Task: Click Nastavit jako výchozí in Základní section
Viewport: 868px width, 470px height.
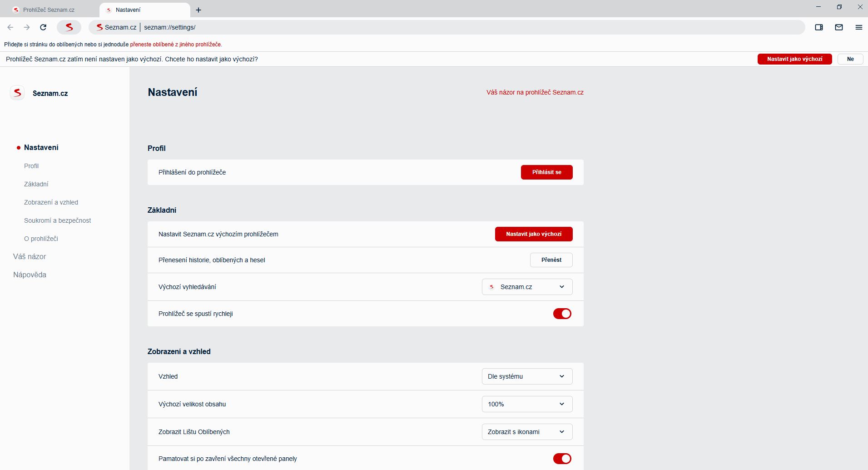Action: pyautogui.click(x=534, y=234)
